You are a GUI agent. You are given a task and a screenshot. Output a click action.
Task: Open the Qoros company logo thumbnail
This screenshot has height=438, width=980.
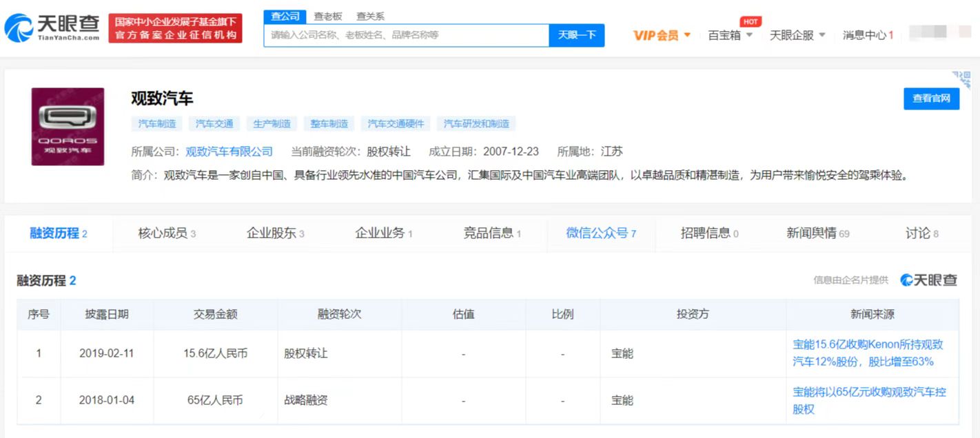[68, 127]
